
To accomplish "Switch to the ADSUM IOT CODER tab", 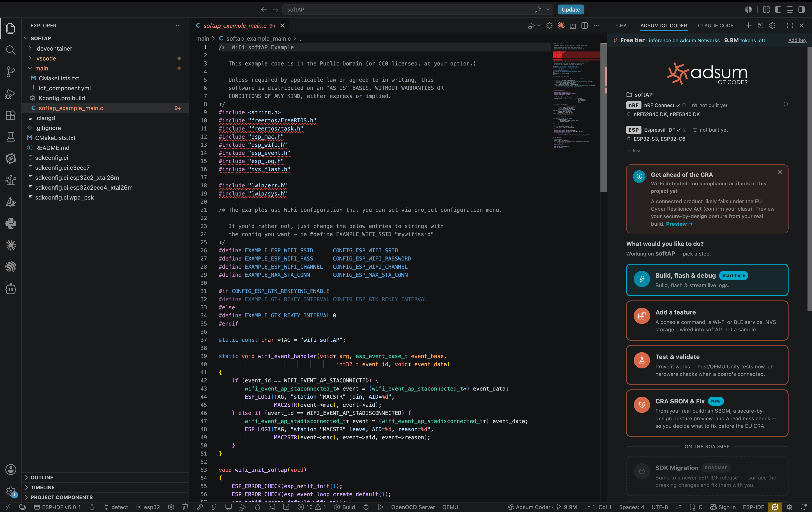I will pyautogui.click(x=663, y=26).
